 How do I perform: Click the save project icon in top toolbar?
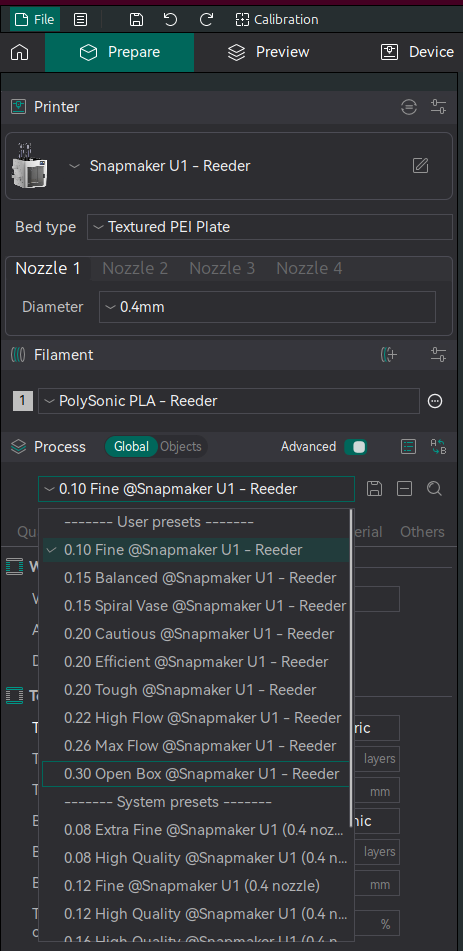click(137, 19)
